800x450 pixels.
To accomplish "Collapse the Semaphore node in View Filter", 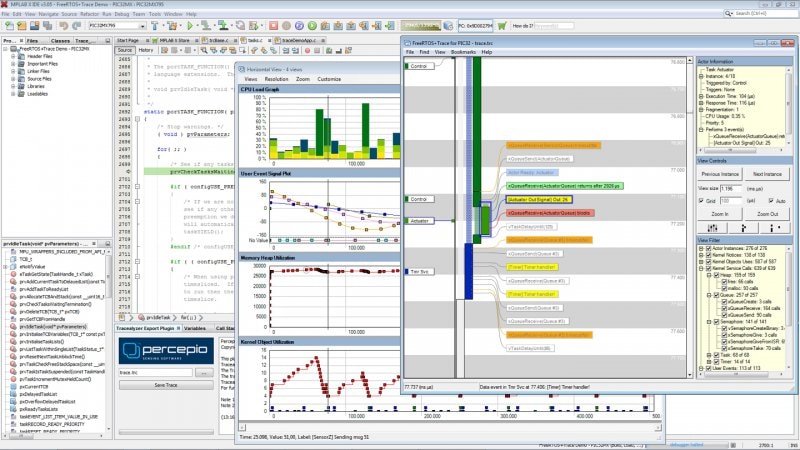I will pyautogui.click(x=709, y=321).
